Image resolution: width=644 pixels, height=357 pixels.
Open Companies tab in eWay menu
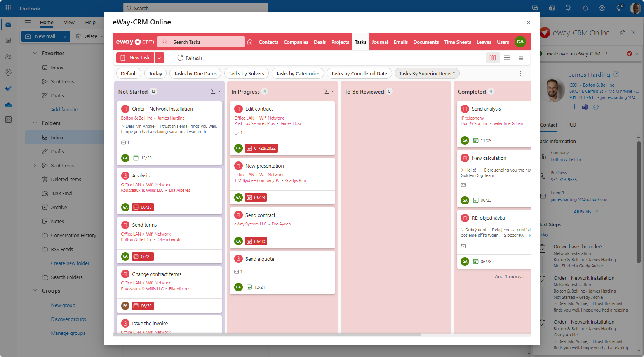pyautogui.click(x=296, y=42)
